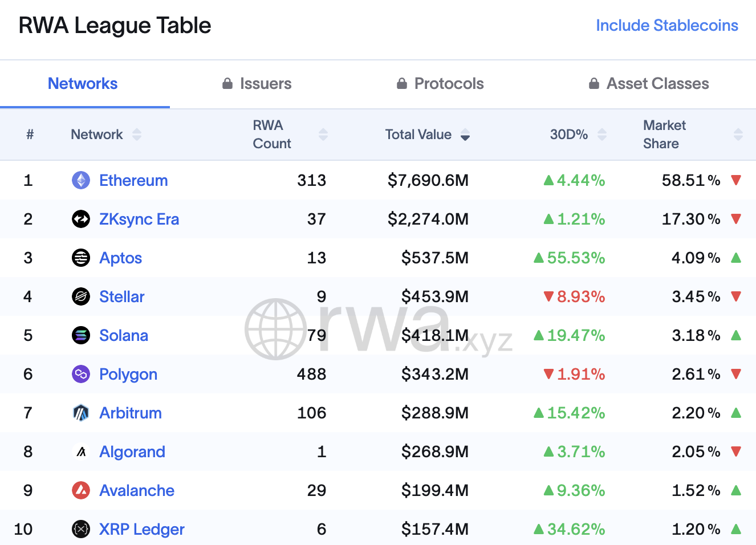This screenshot has height=545, width=756.
Task: Click the Ethereum network logo icon
Action: [81, 181]
